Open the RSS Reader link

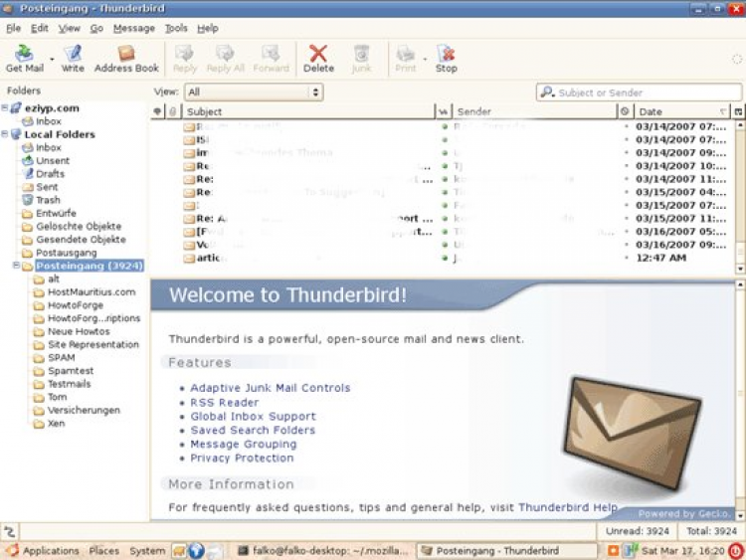point(225,403)
